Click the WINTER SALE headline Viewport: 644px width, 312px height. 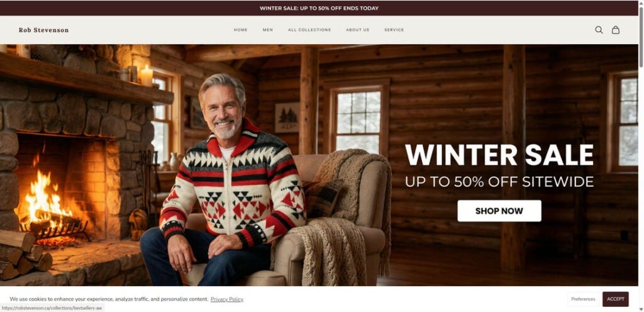pos(499,155)
